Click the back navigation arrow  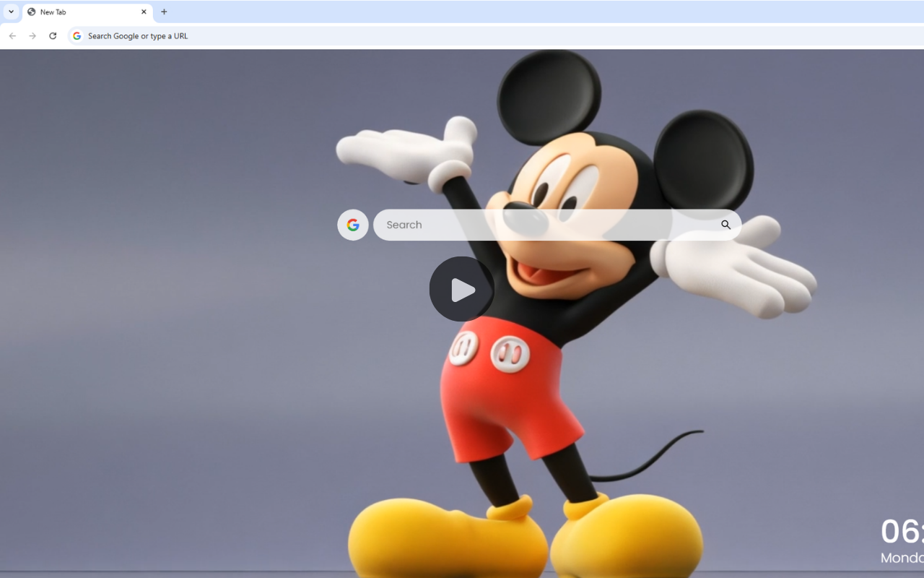[x=12, y=35]
